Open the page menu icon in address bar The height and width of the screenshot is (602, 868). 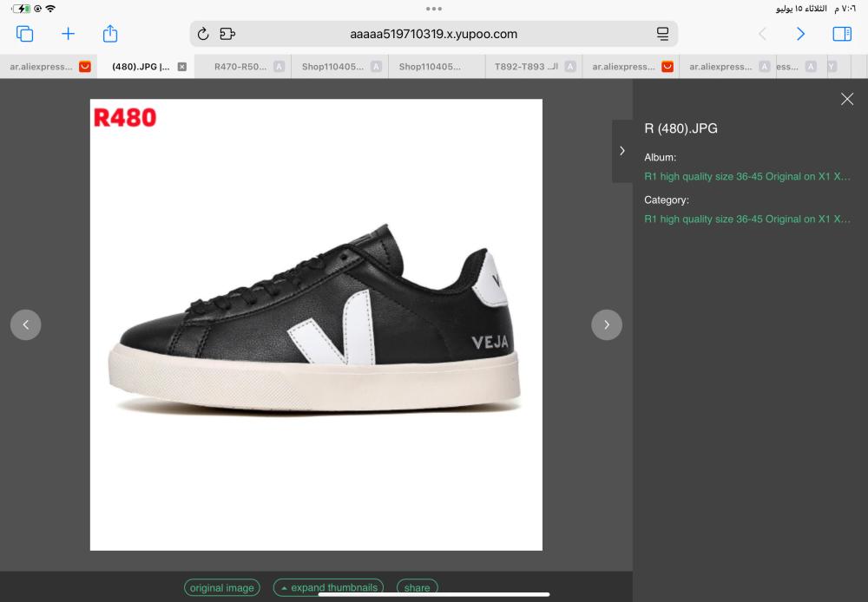(662, 34)
